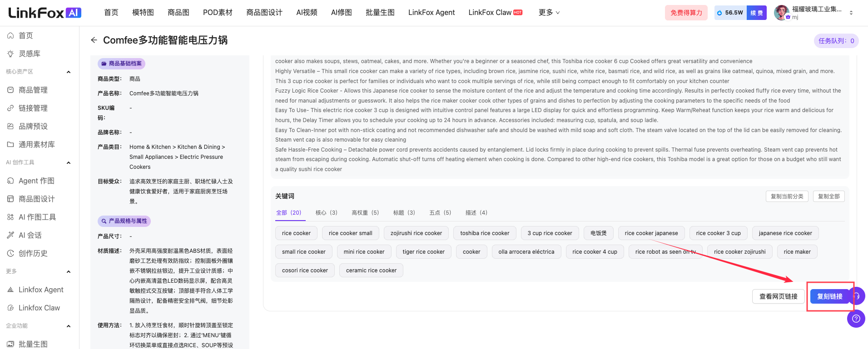Click the 商品管理 sidebar icon
Screen dimensions: 868x349
click(10, 90)
